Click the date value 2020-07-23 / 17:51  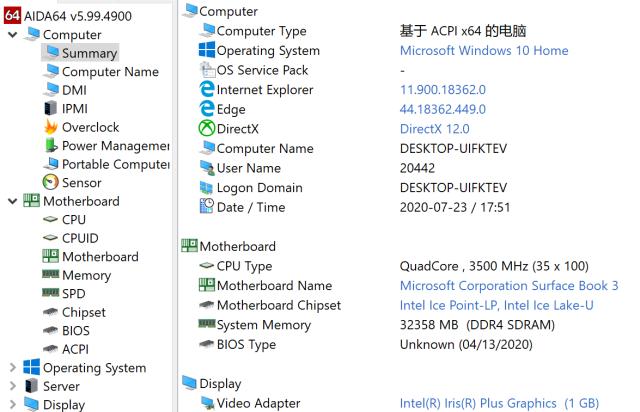pos(455,207)
